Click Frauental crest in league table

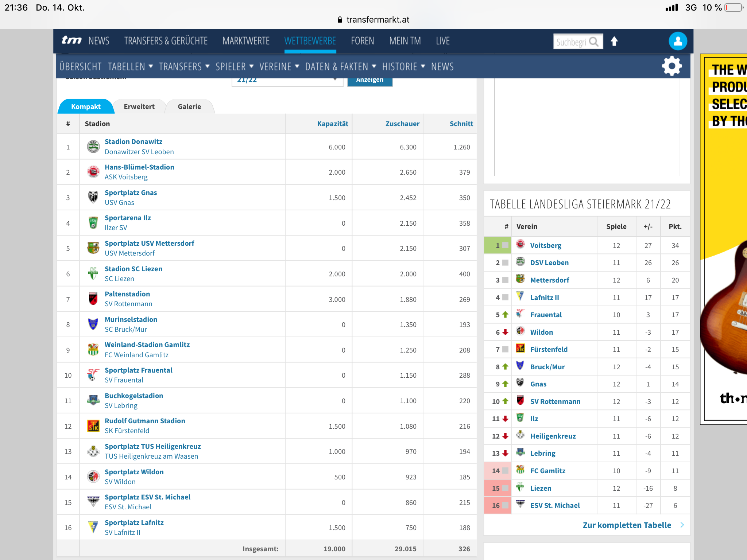[x=520, y=314]
